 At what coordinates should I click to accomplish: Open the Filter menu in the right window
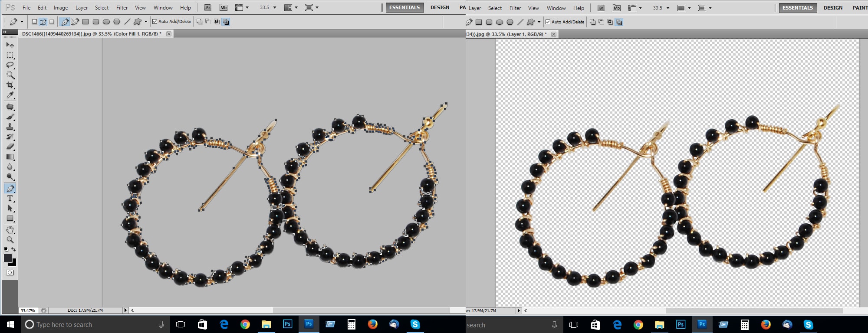tap(515, 8)
